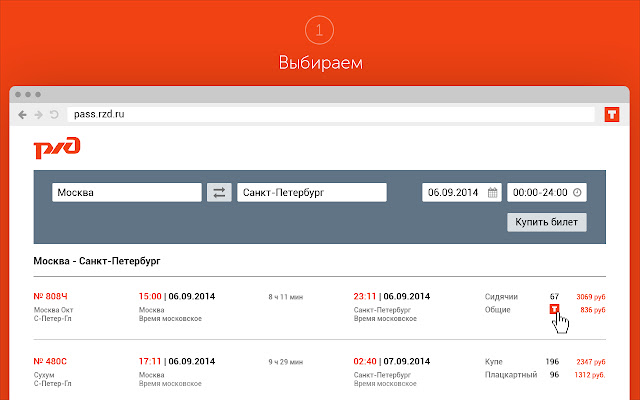Click the browser back arrow
Screen dimensions: 640x400
tap(22, 115)
